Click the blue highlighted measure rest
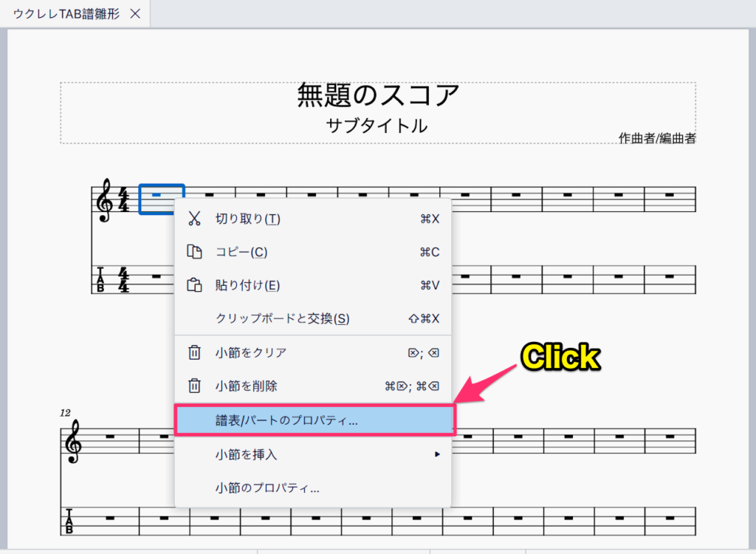Image resolution: width=756 pixels, height=554 pixels. pos(157,196)
